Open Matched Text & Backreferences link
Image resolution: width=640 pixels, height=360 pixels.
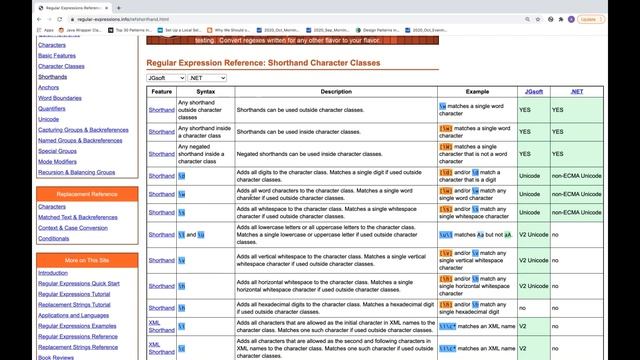78,217
